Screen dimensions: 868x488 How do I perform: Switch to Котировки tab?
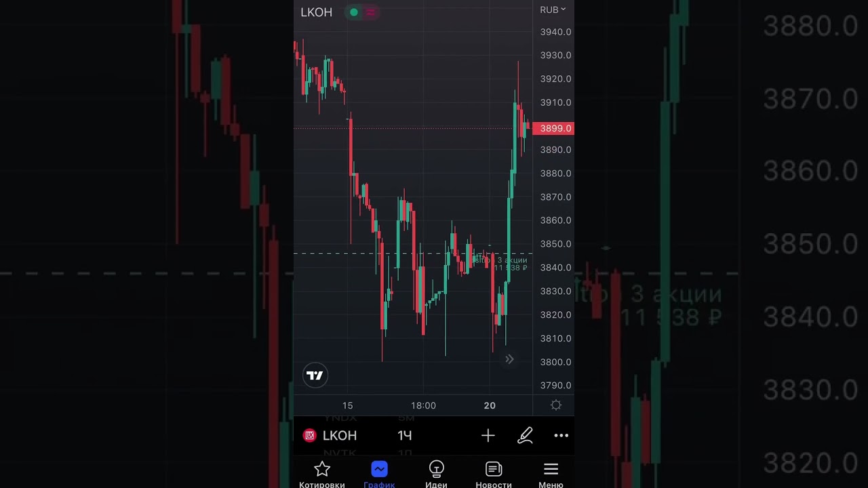pos(322,474)
